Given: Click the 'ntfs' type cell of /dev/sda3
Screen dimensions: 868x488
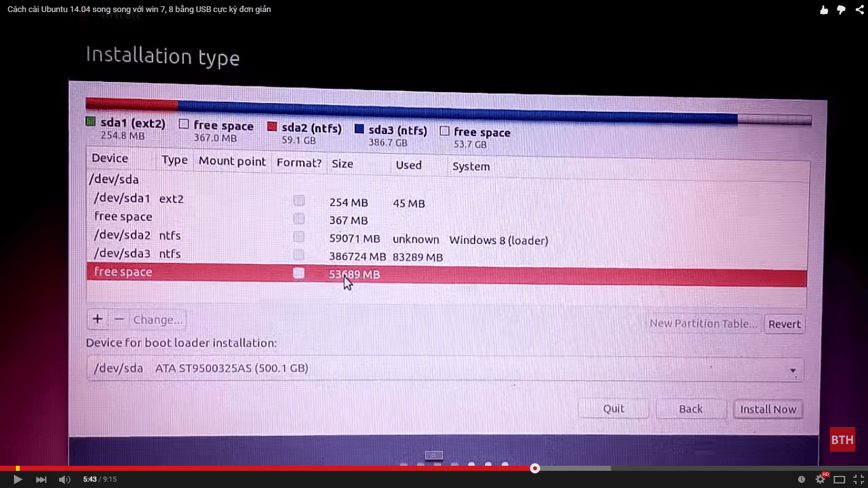Looking at the screenshot, I should [170, 254].
